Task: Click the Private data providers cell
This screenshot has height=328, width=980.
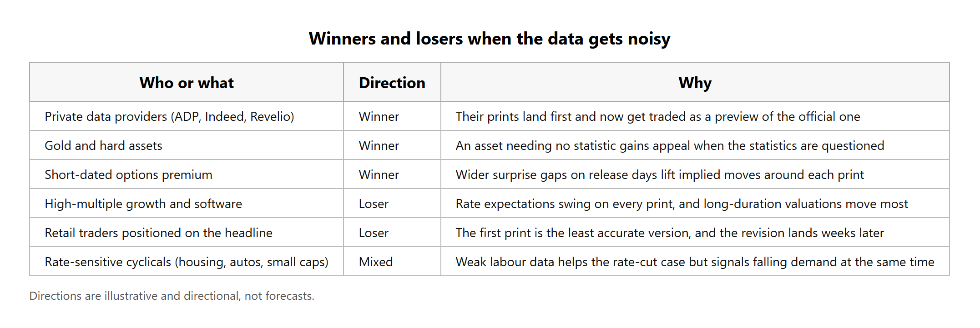Action: click(x=187, y=116)
